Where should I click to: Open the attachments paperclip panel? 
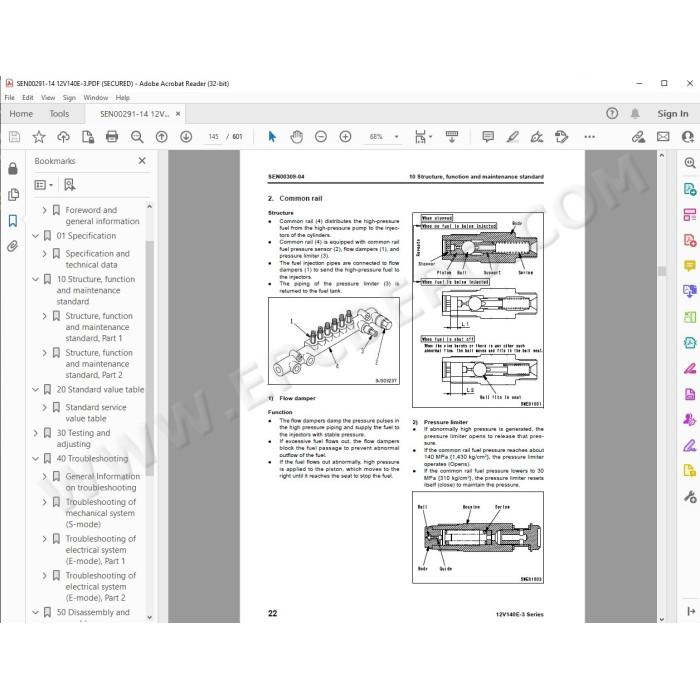pos(12,246)
